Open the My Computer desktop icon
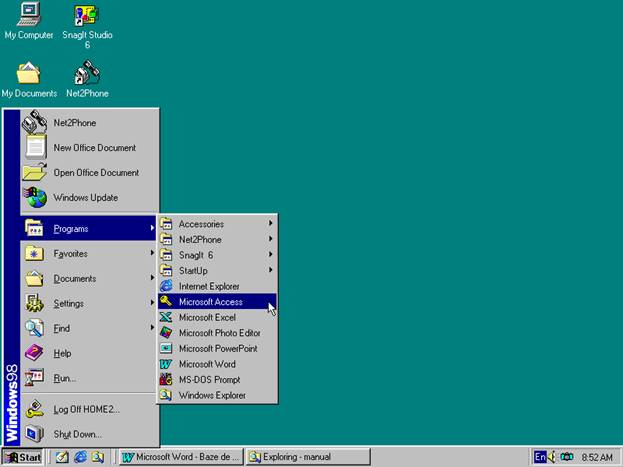 click(x=27, y=16)
